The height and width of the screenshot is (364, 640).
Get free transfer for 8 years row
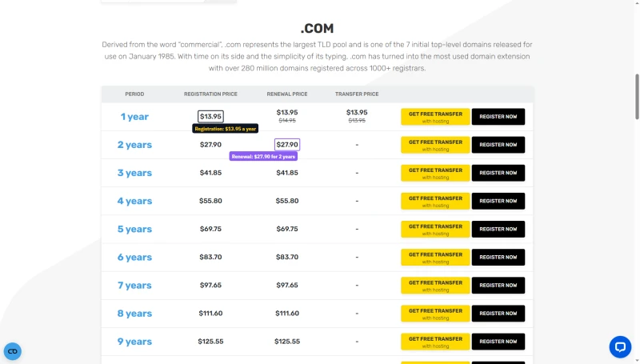435,314
